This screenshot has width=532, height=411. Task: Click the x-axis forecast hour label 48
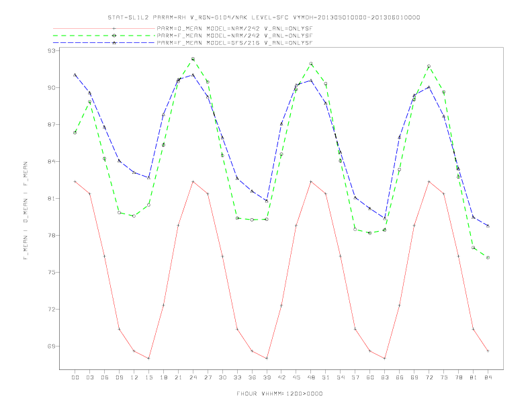coord(311,377)
